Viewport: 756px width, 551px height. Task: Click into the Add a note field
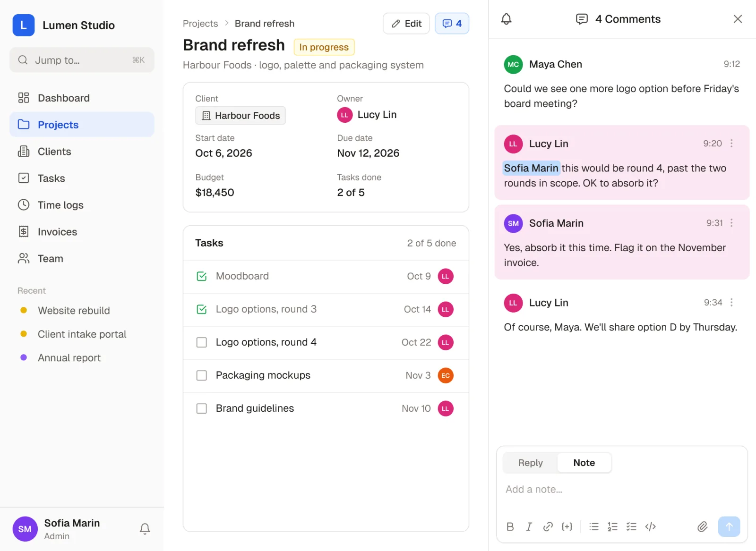click(622, 490)
